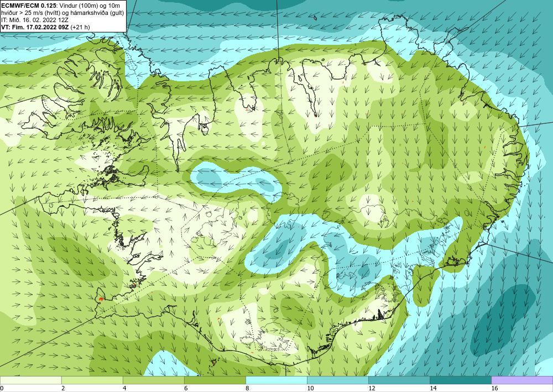Click the green 6–8 m/s legend color
Screen dimensions: 553x392
(x=215, y=380)
